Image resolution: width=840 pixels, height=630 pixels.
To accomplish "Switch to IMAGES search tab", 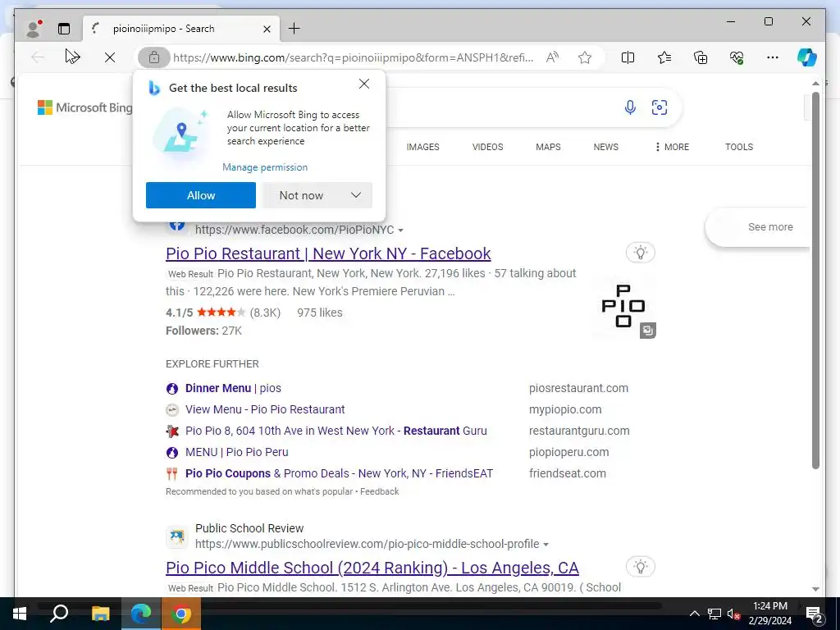I will [x=422, y=147].
